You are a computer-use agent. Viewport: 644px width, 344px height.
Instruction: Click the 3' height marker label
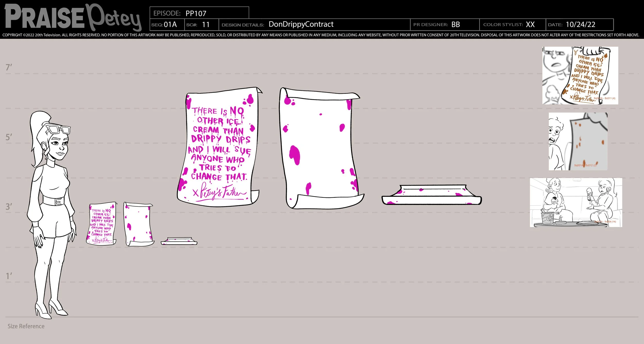pos(9,207)
